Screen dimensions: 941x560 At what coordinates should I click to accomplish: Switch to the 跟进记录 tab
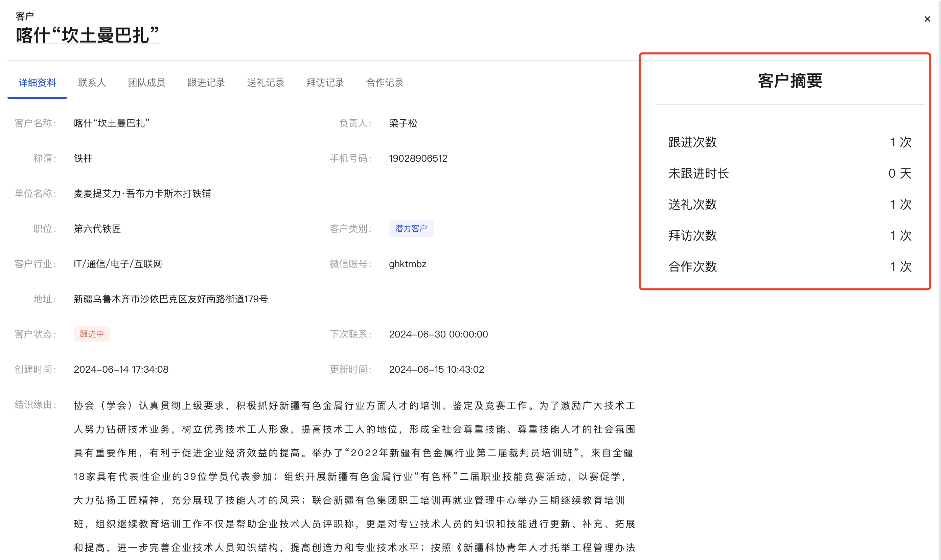point(206,83)
